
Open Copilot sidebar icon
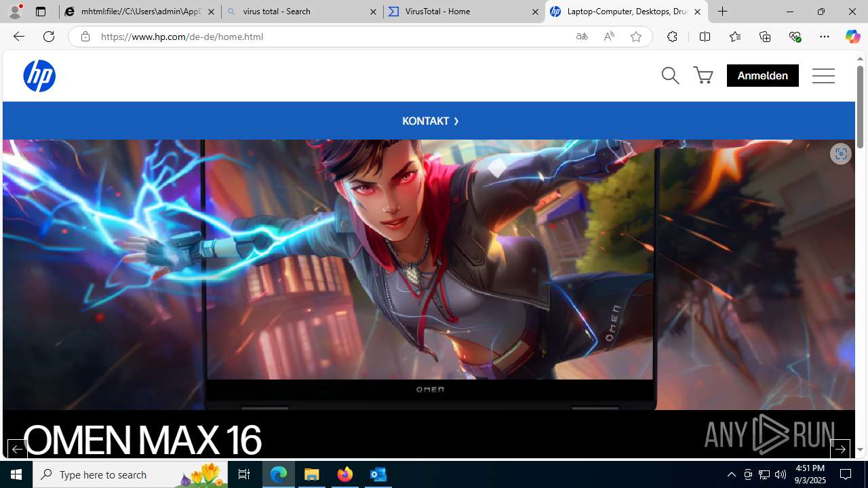pyautogui.click(x=853, y=37)
